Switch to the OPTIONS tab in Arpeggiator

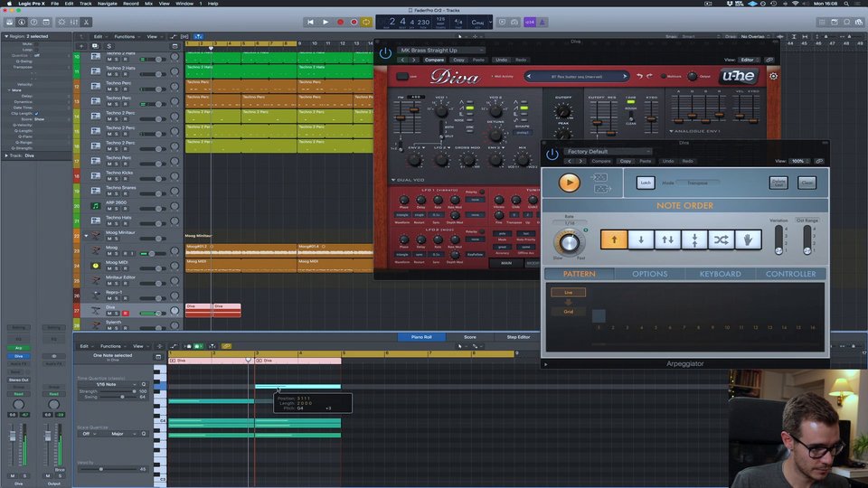[650, 274]
